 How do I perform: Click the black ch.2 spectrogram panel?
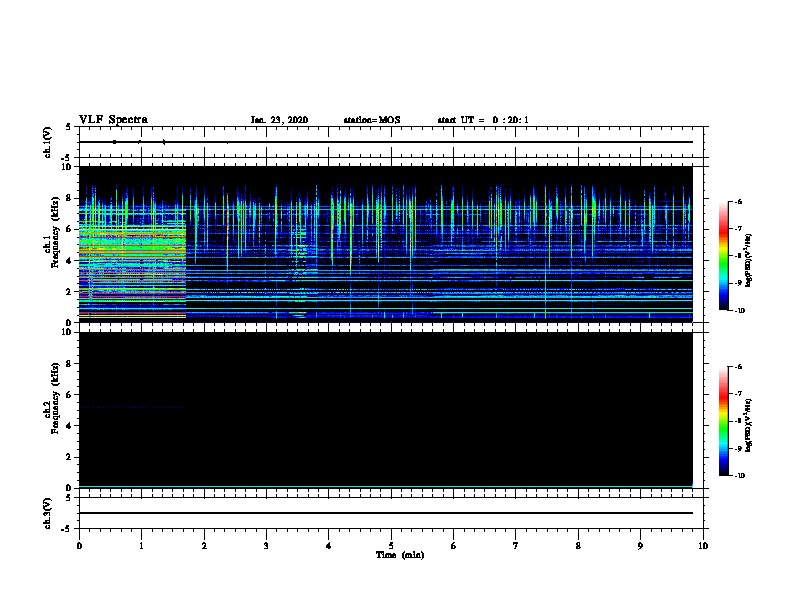pyautogui.click(x=386, y=410)
